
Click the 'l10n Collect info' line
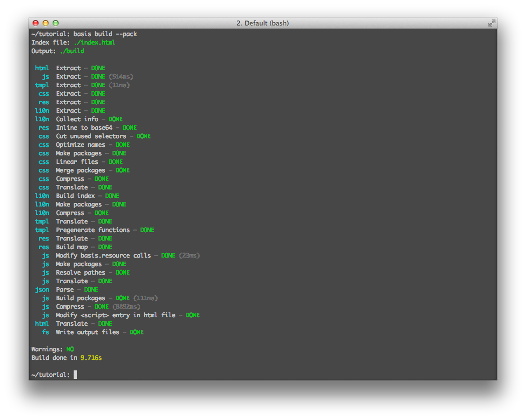point(79,119)
